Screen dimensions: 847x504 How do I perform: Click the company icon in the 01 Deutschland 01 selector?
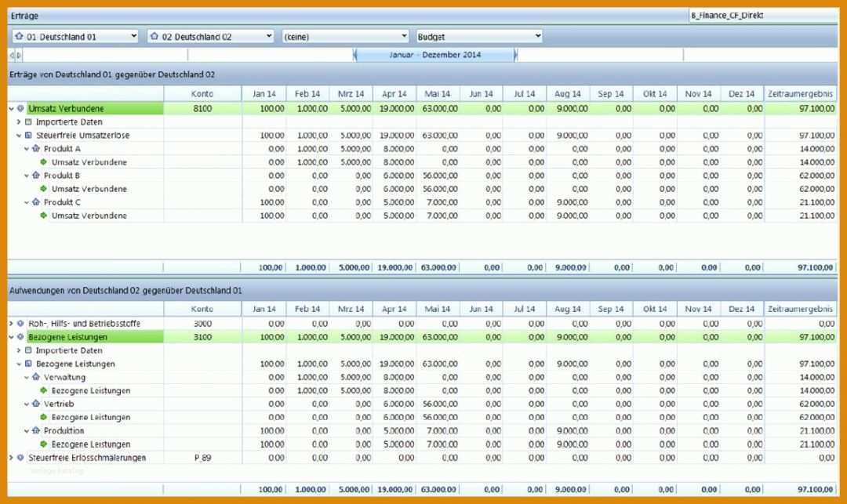(20, 37)
